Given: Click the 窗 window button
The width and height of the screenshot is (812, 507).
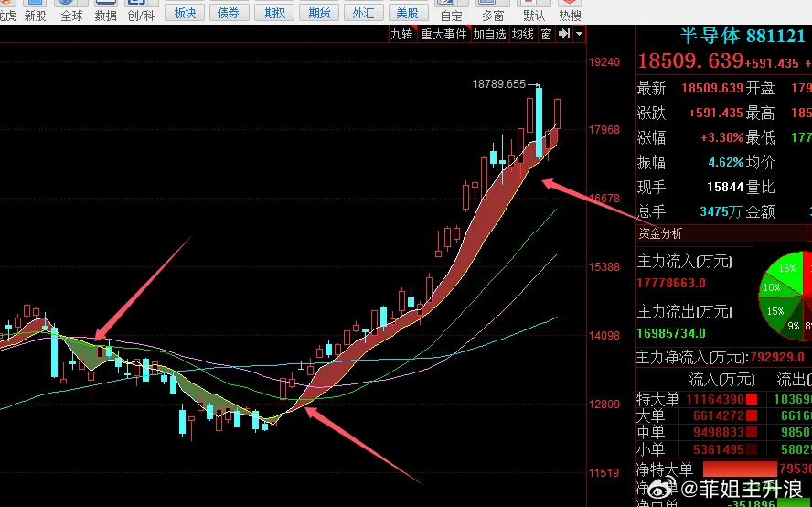Looking at the screenshot, I should 546,34.
